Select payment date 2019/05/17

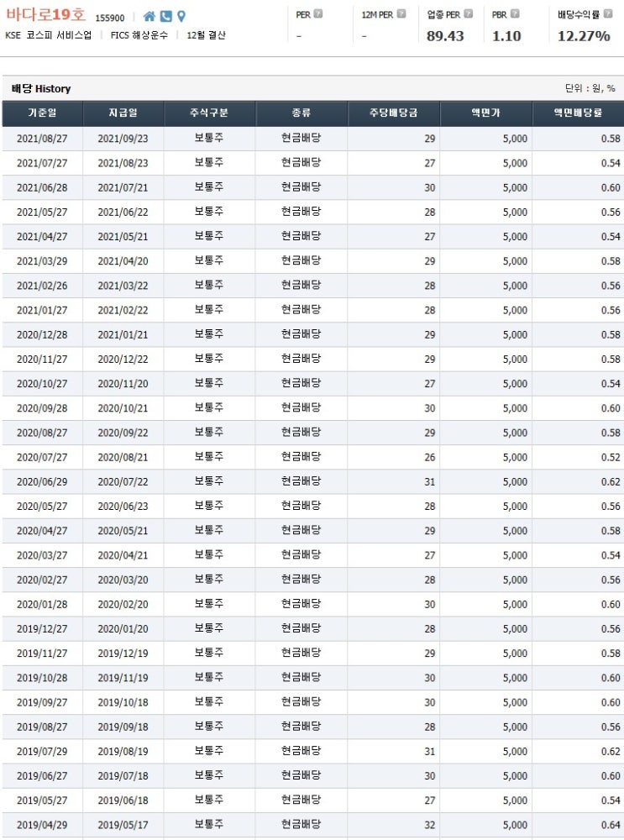[123, 825]
